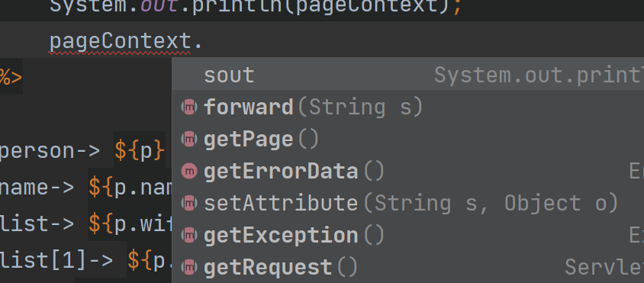This screenshot has height=283, width=644.
Task: Select the sout completion template
Action: pos(407,76)
